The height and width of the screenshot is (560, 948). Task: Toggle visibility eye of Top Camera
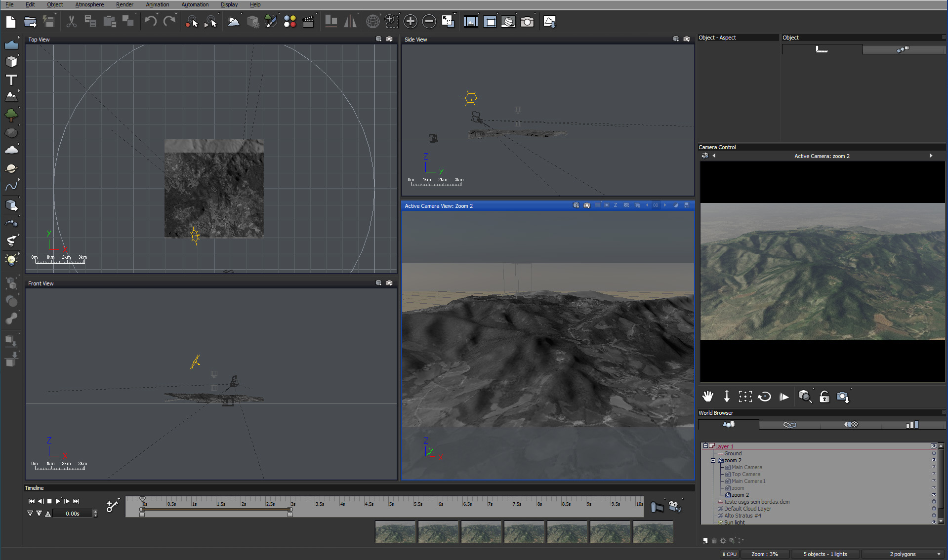click(934, 474)
